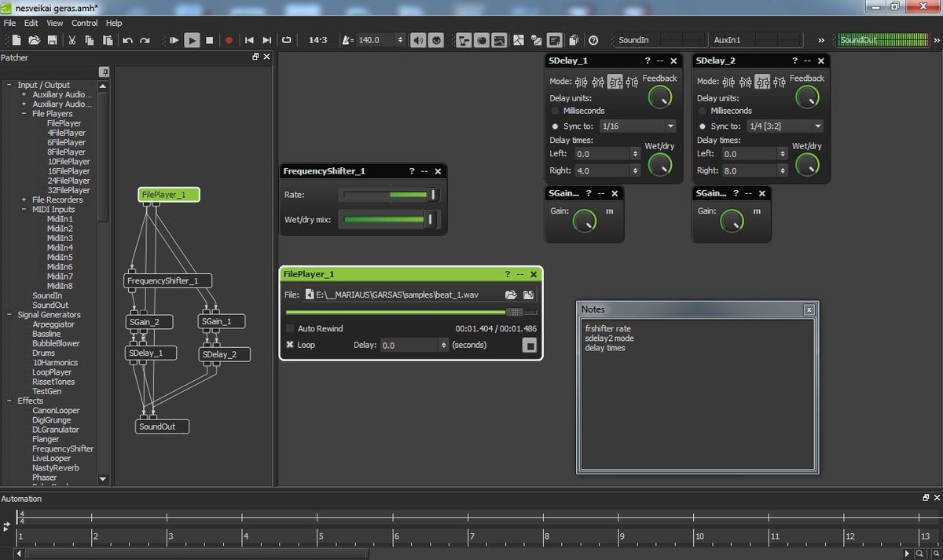This screenshot has height=560, width=943.
Task: Enable Auto Rewind in FilePlayer_1
Action: [x=289, y=328]
